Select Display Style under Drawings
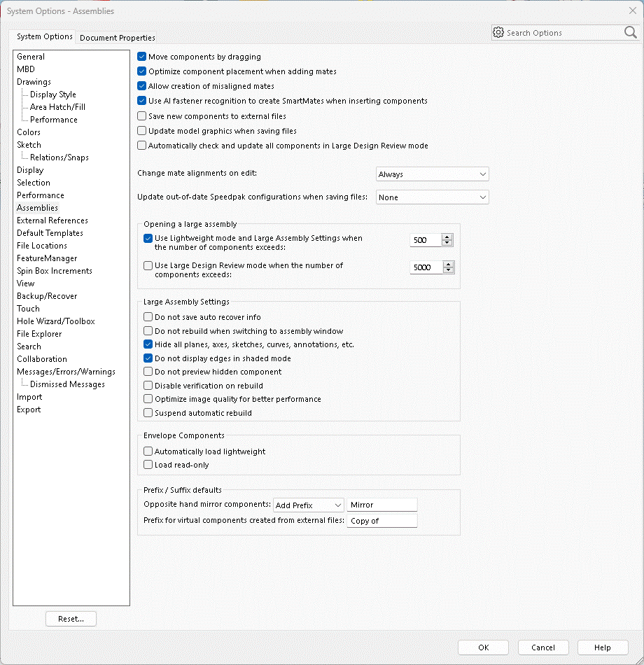 [53, 94]
